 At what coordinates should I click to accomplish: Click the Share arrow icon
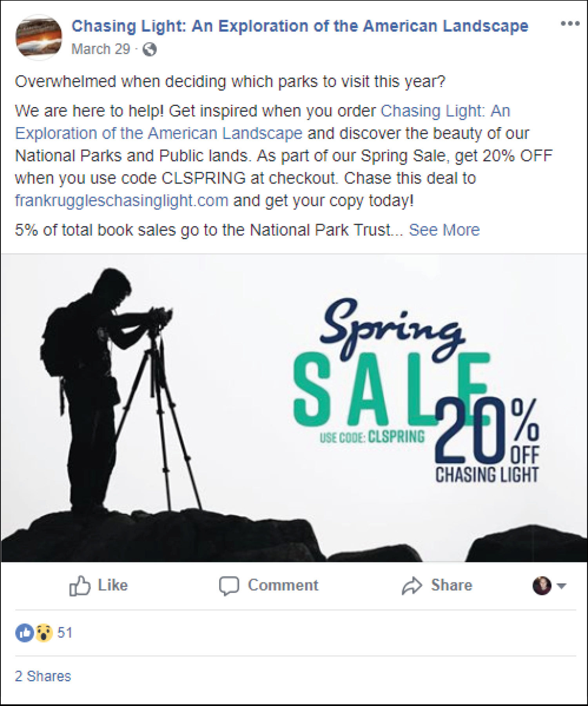click(412, 586)
